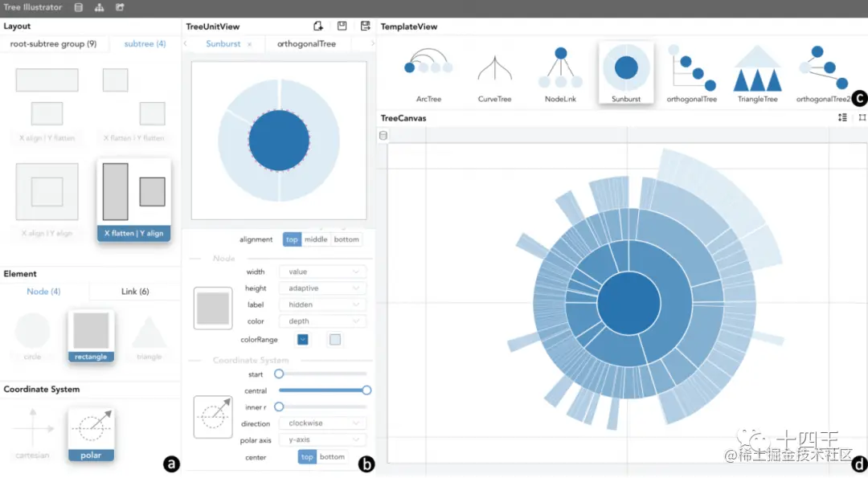868x478 pixels.
Task: Open the color dropdown
Action: pyautogui.click(x=322, y=321)
